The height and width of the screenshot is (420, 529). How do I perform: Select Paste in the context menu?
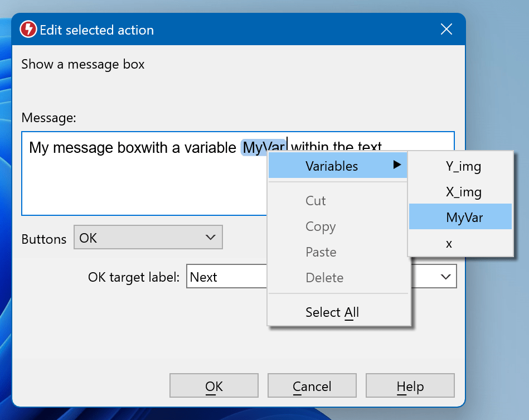[x=321, y=252]
